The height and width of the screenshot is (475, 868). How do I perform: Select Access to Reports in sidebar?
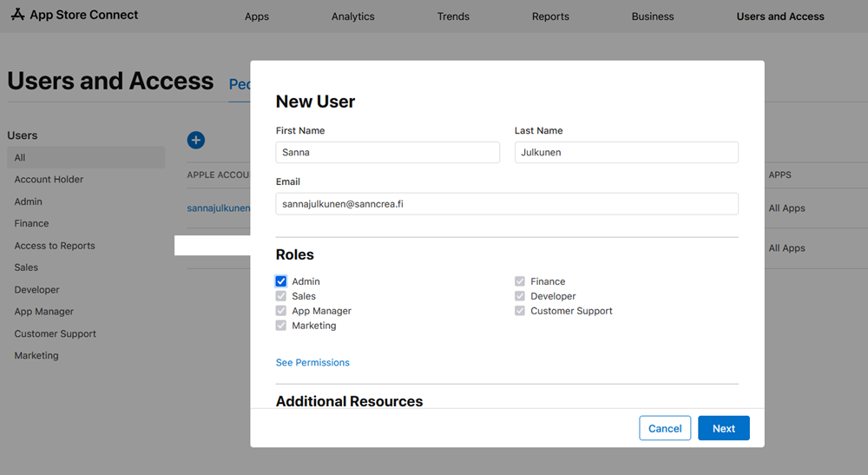coord(55,246)
